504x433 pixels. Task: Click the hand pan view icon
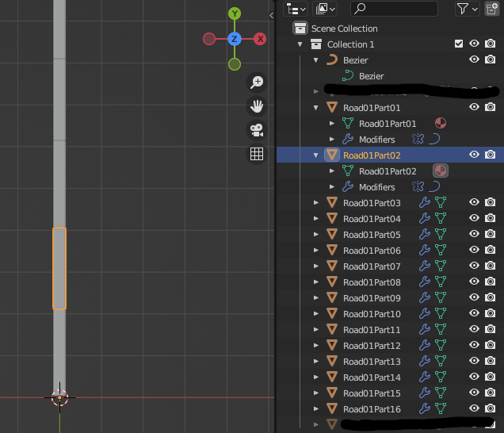coord(257,106)
